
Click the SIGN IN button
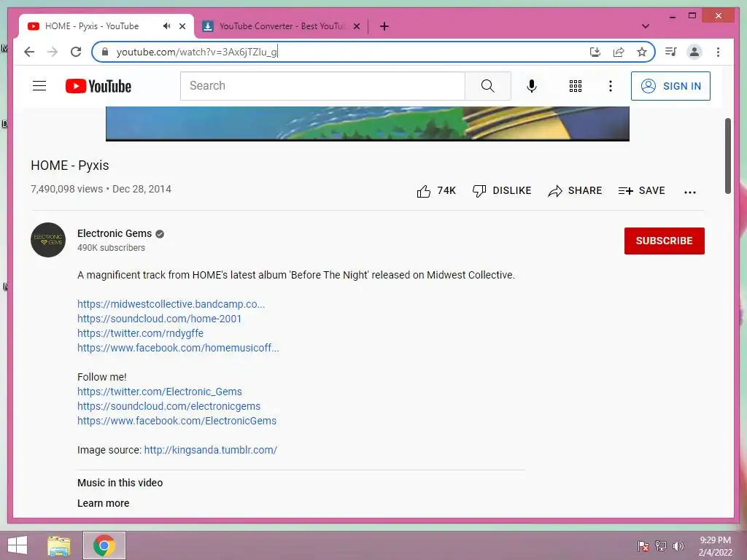point(670,86)
